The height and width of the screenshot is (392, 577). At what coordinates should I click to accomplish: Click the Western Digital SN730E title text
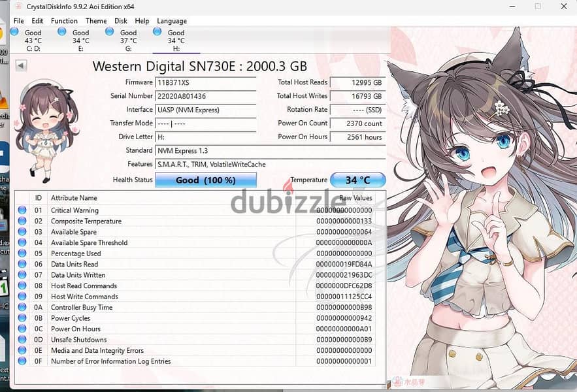coord(200,66)
